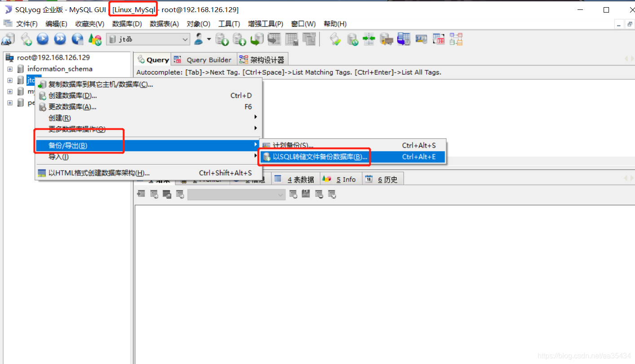The height and width of the screenshot is (364, 635).
Task: Open the disabled result view dropdown
Action: (x=236, y=194)
